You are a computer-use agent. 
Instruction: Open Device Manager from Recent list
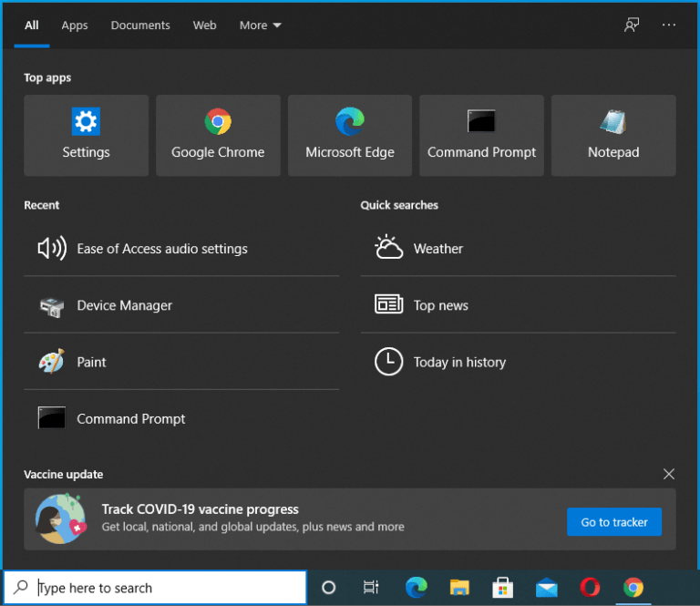(x=124, y=306)
